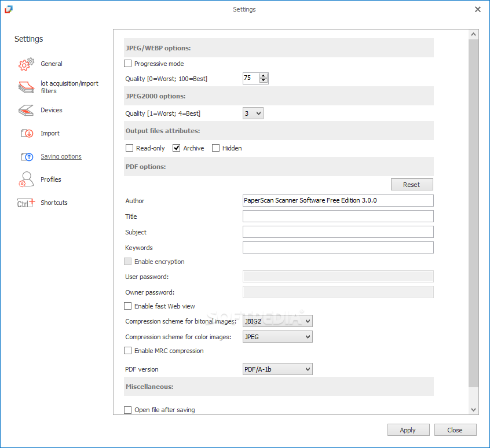Screen dimensions: 490x448
Task: Click the Subject text field
Action: pos(338,232)
